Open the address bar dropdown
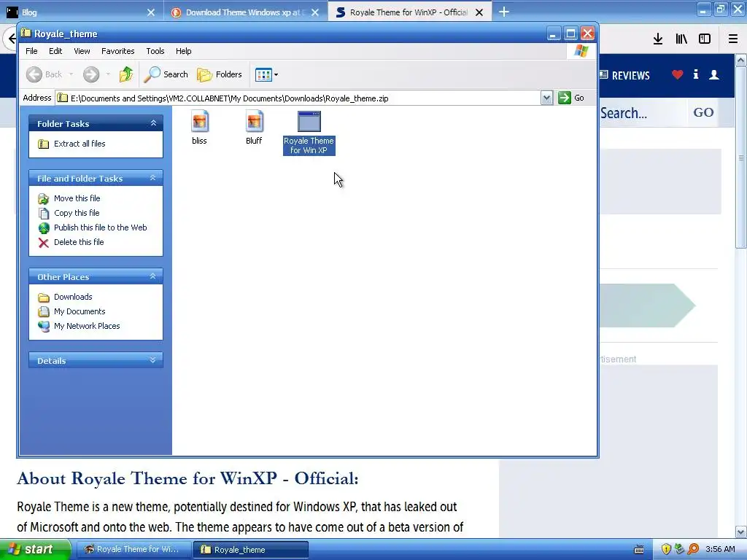This screenshot has width=747, height=560. click(x=547, y=98)
